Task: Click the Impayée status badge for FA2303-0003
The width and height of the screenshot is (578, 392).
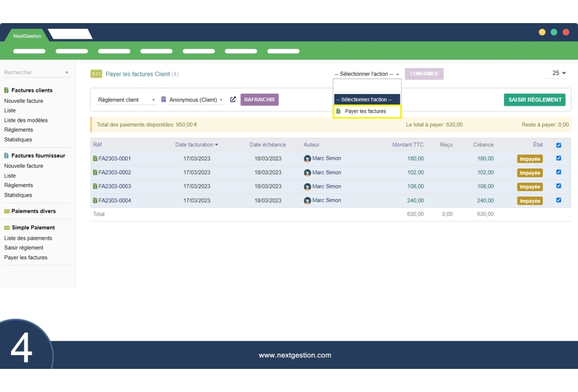Action: coord(529,187)
